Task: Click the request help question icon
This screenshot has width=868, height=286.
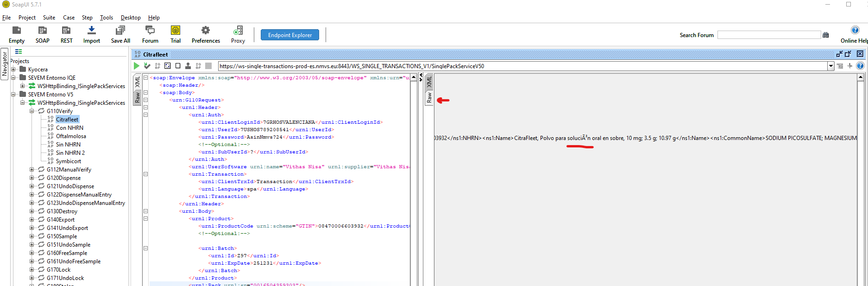Action: (x=860, y=66)
